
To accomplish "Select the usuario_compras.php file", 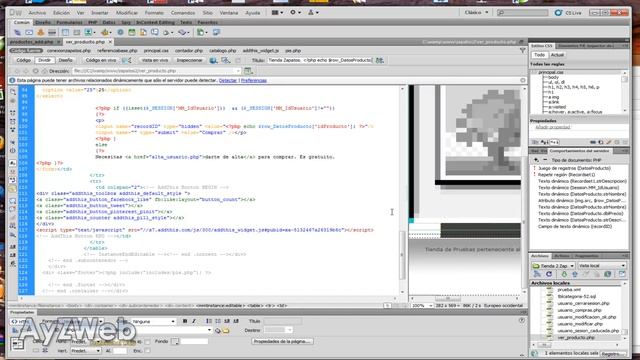I will (579, 310).
